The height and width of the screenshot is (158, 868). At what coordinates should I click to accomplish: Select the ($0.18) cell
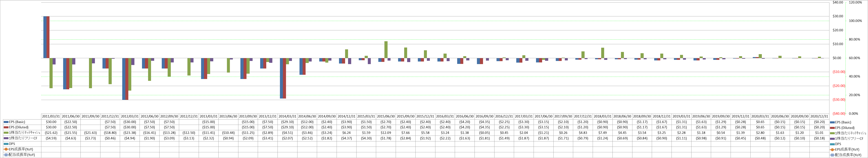pyautogui.click(x=819, y=138)
